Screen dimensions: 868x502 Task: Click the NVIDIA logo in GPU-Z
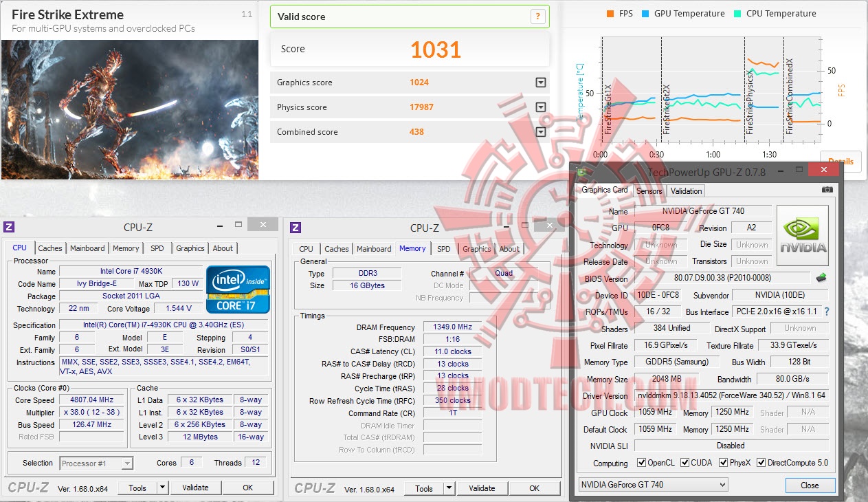point(802,235)
